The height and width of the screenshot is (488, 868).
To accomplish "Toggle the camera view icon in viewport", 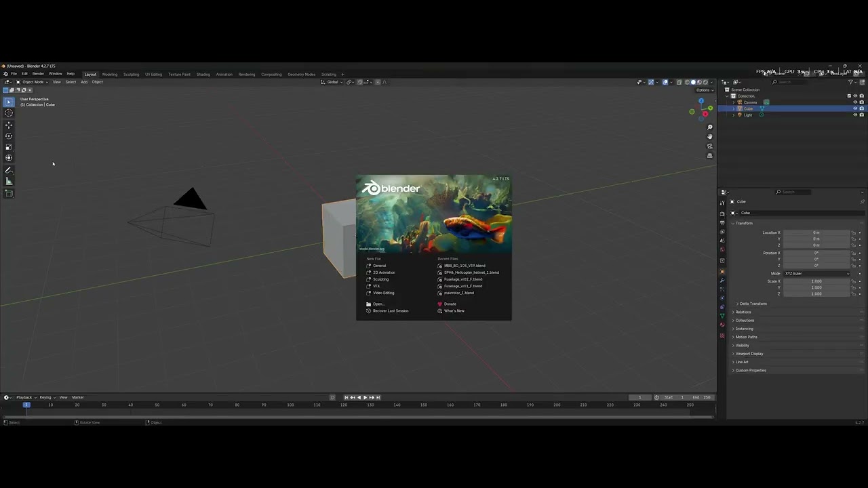I will click(x=710, y=146).
